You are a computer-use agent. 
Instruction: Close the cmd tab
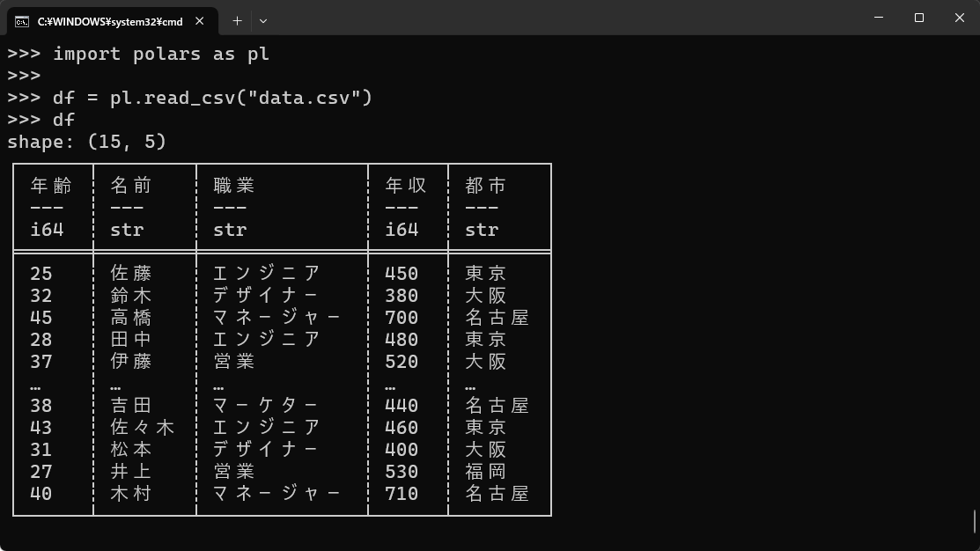[199, 21]
